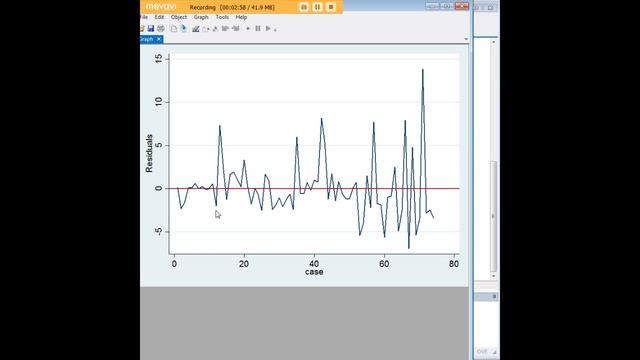Open the play recording dropdown arrow
This screenshot has height=360, width=640.
tap(275, 29)
